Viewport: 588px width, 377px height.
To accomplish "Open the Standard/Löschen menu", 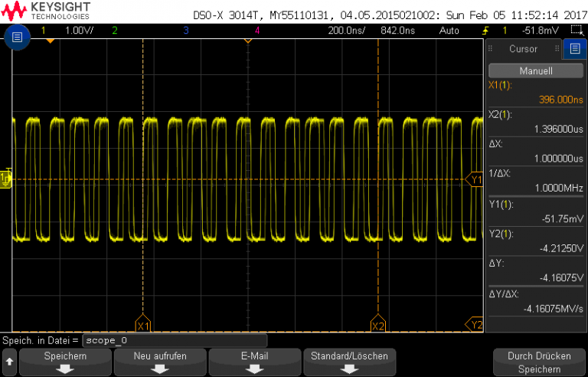I will coord(349,362).
